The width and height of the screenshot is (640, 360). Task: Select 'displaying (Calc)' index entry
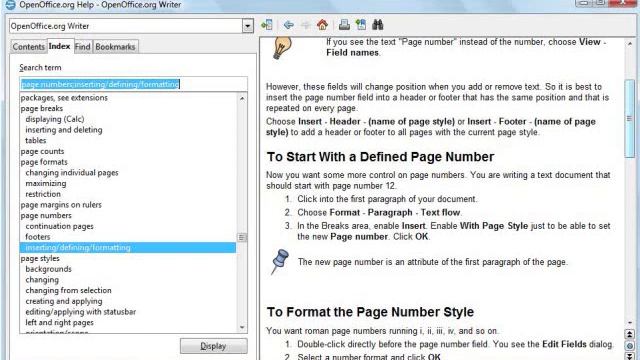pyautogui.click(x=55, y=119)
